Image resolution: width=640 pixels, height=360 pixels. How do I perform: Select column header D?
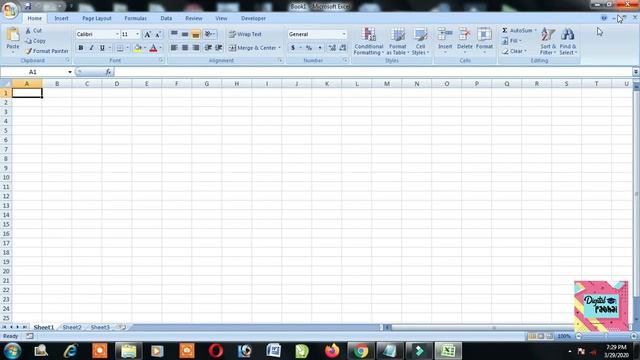117,84
